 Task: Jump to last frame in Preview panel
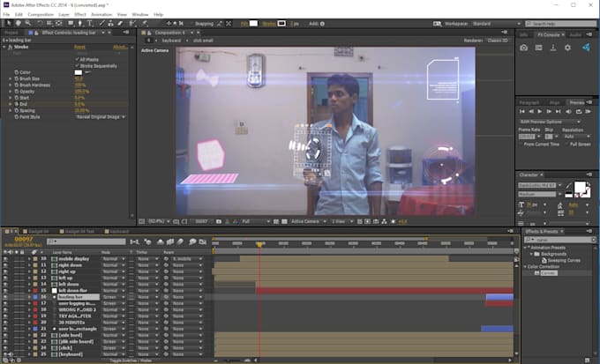tap(558, 111)
